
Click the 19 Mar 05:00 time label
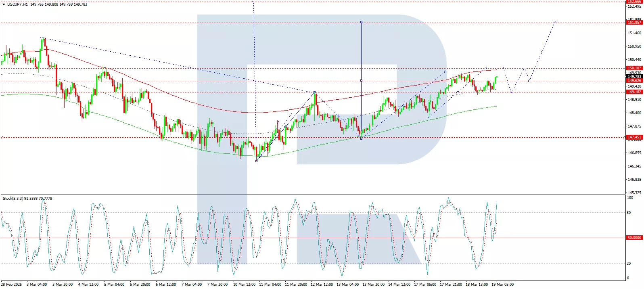coord(502,285)
